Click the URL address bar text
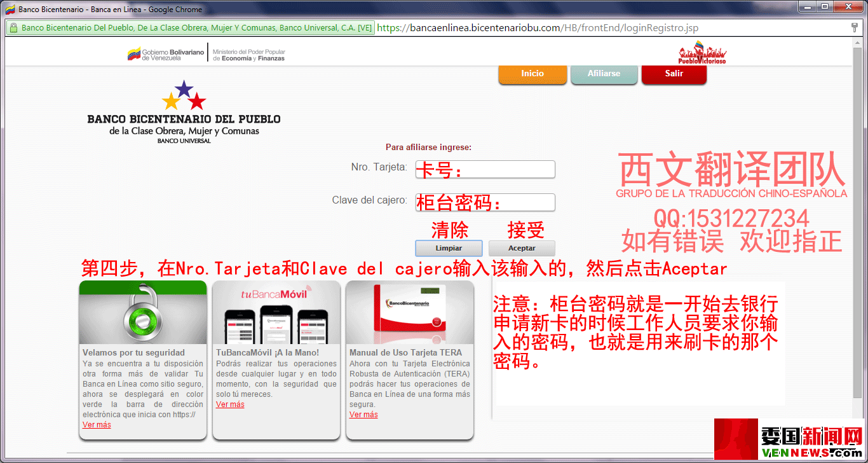 click(538, 28)
